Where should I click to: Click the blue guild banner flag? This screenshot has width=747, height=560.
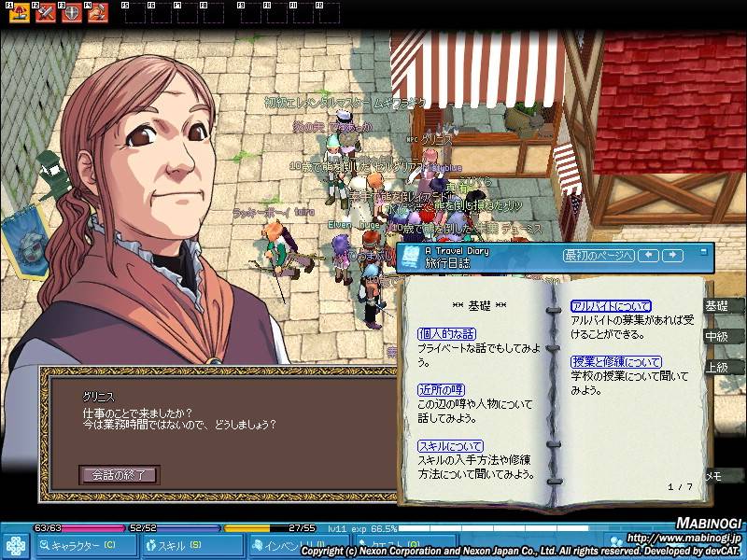point(26,242)
